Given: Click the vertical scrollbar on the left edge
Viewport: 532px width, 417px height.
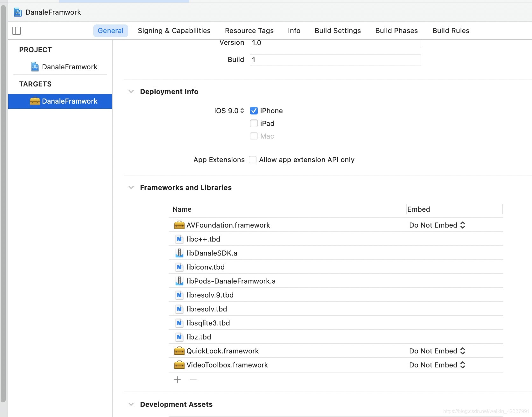Looking at the screenshot, I should click(3, 203).
